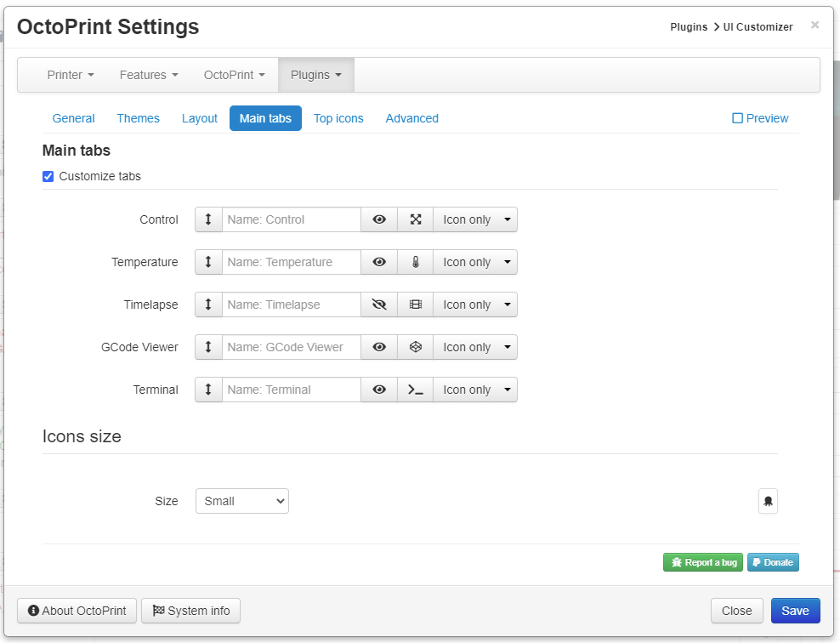
Task: Open the Plugins settings menu
Action: 316,75
